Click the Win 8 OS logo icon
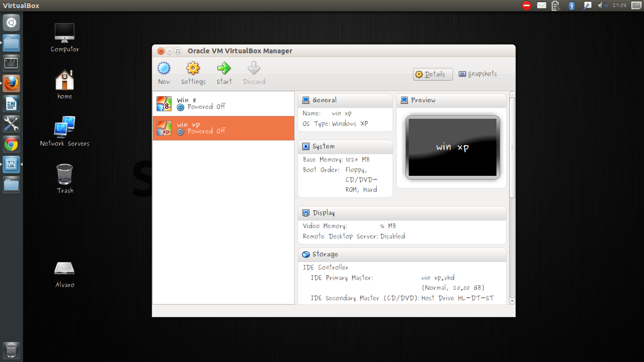Image resolution: width=644 pixels, height=362 pixels. click(x=164, y=103)
